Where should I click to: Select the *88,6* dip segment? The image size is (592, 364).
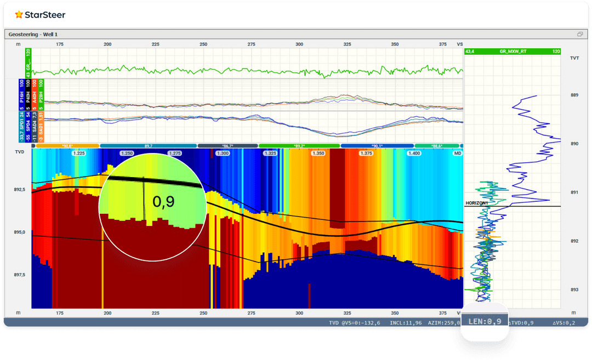coord(437,146)
